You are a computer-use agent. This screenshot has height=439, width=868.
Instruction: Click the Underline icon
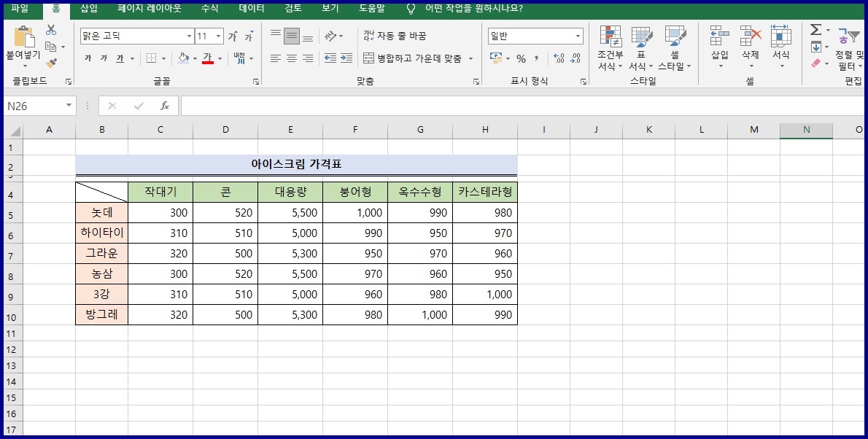(x=120, y=58)
